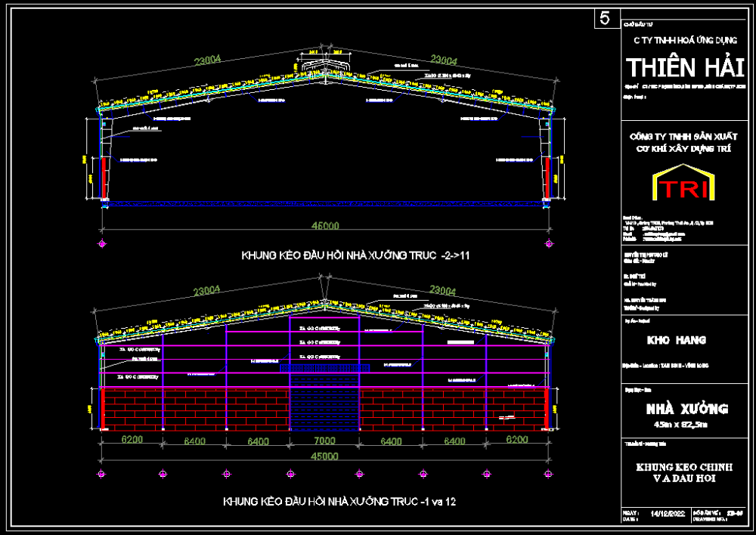Select the NHÀ XƯỞNG project title
The height and width of the screenshot is (535, 756).
click(686, 409)
